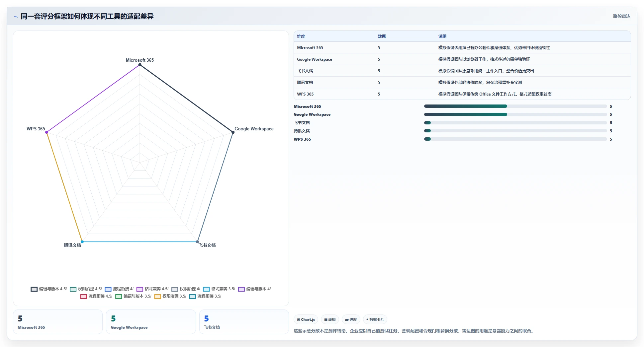Open the Google Workspace data card
The width and height of the screenshot is (644, 347).
[x=151, y=322]
